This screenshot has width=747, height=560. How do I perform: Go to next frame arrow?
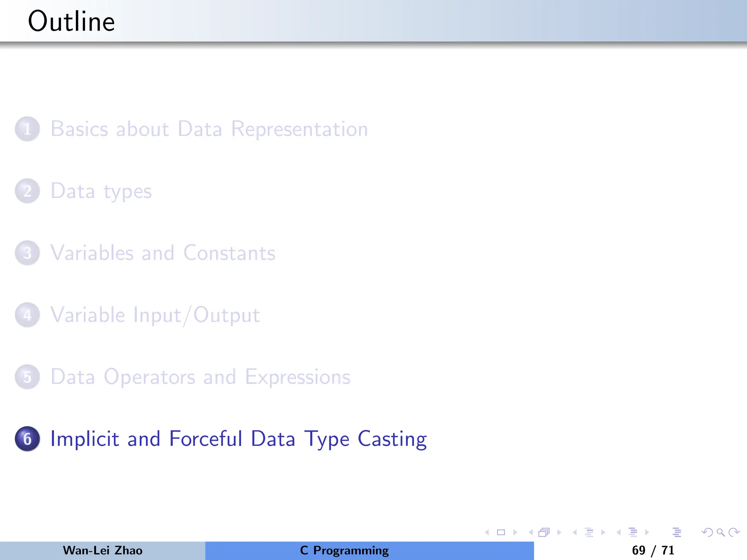point(559,532)
